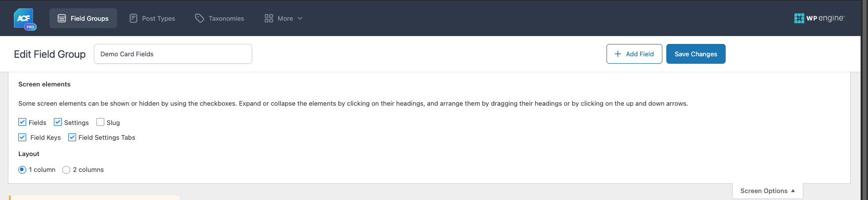Toggle the Settings screen element checkbox
The width and height of the screenshot is (868, 200).
tap(58, 122)
